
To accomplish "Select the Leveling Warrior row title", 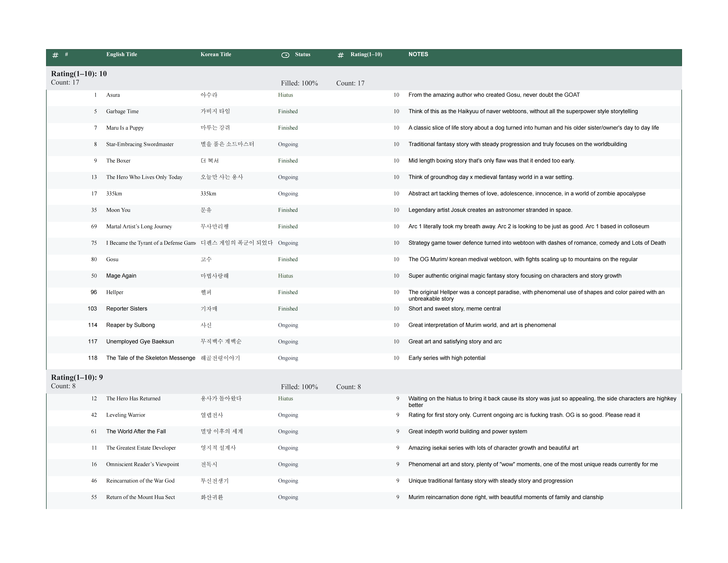I will (x=126, y=415).
